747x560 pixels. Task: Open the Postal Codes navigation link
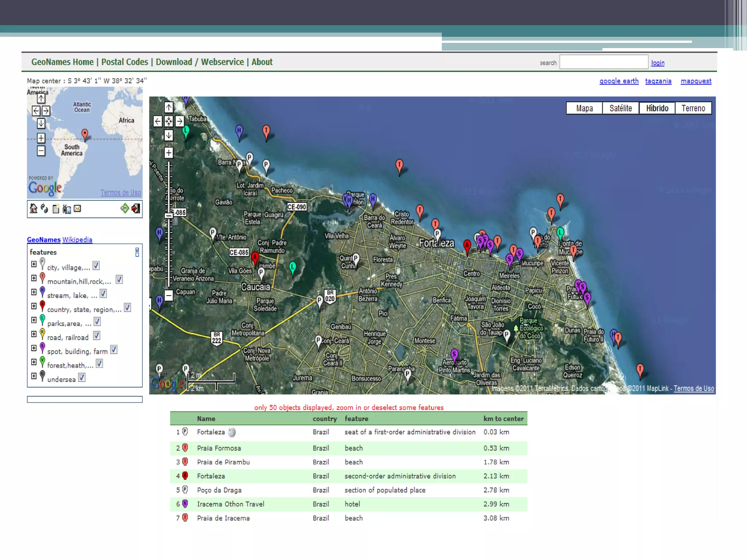pyautogui.click(x=124, y=62)
